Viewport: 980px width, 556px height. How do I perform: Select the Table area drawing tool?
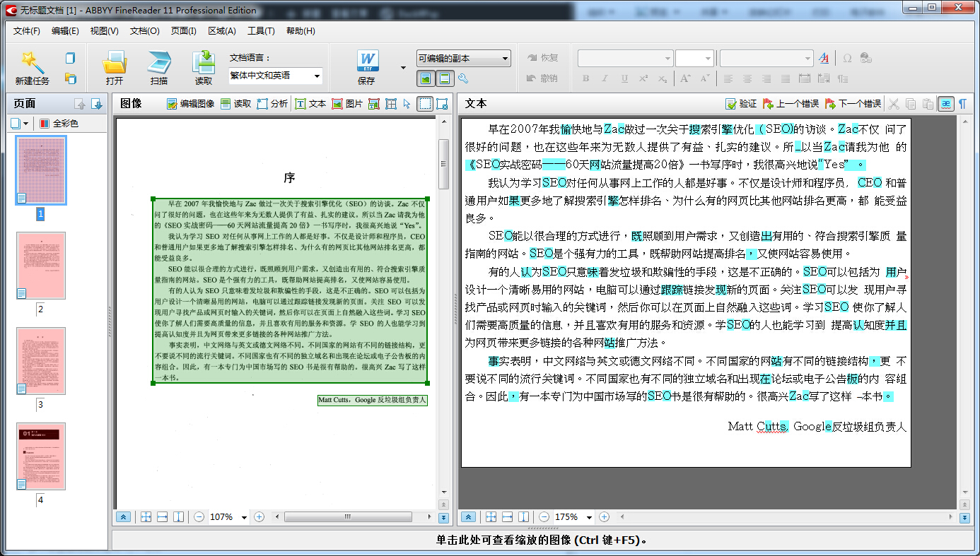coord(391,104)
